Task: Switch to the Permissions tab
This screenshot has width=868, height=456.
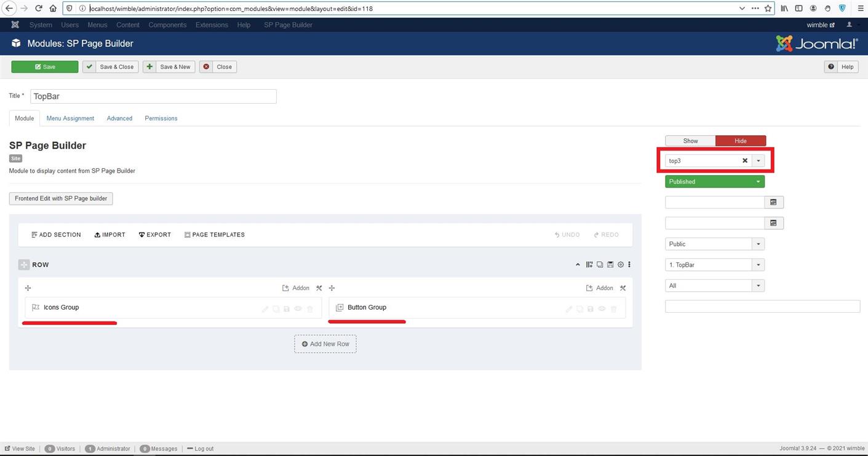Action: point(161,119)
